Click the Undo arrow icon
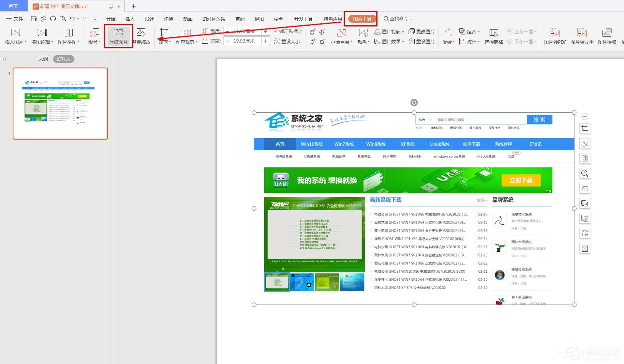 pos(72,19)
